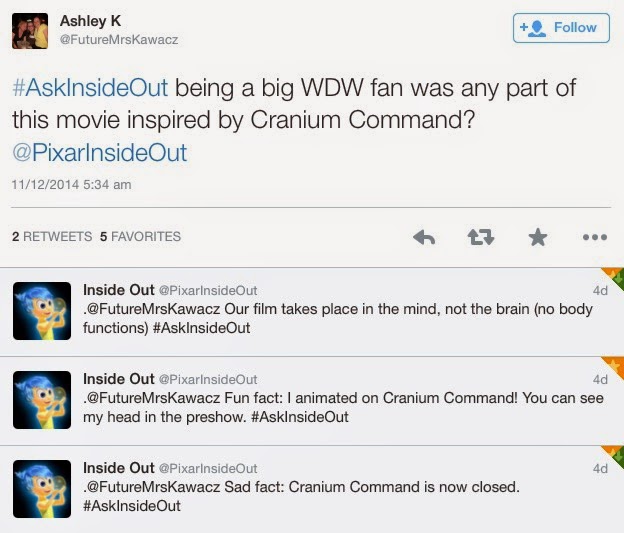
Task: Click Inside Out avatar on first reply
Action: coord(42,310)
